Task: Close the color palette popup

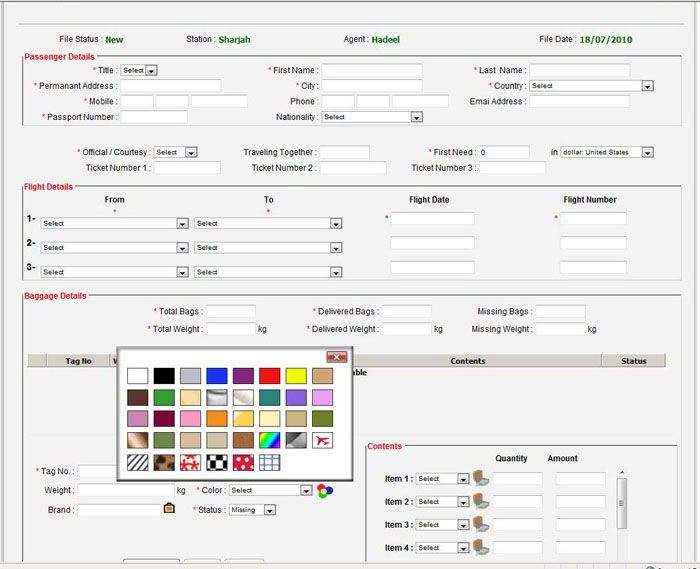Action: point(337,357)
